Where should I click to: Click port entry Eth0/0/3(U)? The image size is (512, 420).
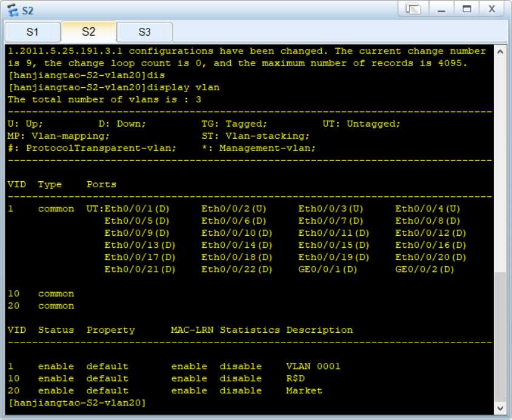click(331, 208)
